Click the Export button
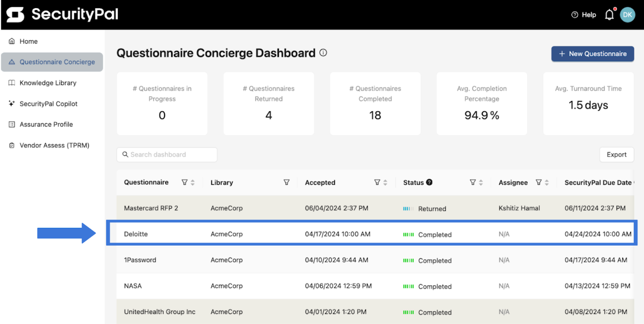Image resolution: width=644 pixels, height=324 pixels. coord(617,155)
